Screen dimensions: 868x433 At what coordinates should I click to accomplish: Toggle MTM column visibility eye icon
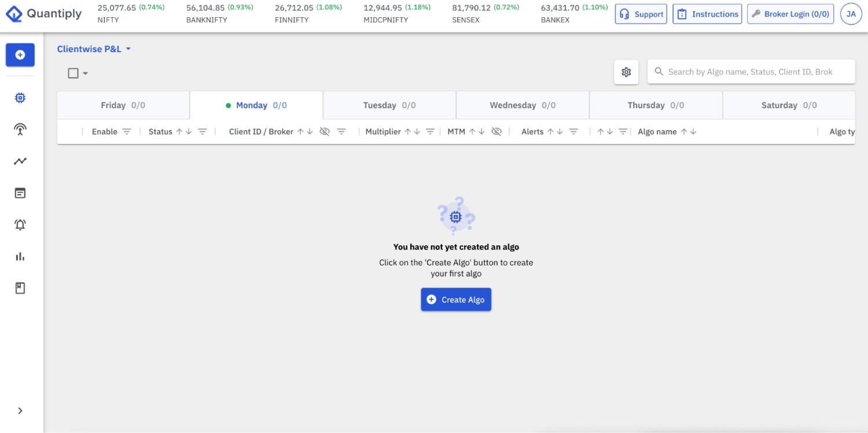496,132
